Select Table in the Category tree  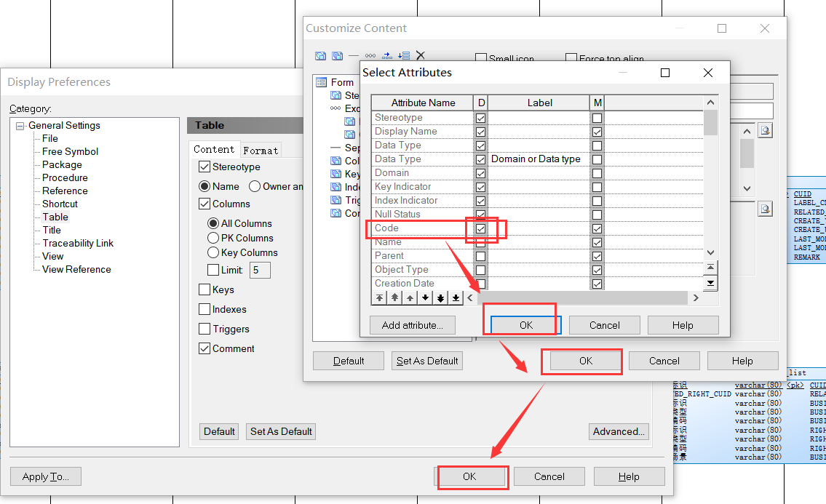coord(54,217)
